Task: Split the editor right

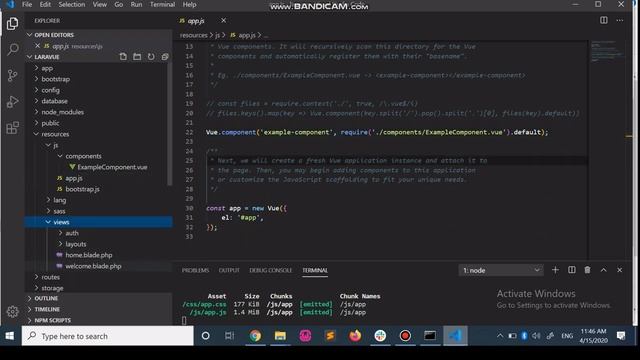Action: (x=604, y=20)
